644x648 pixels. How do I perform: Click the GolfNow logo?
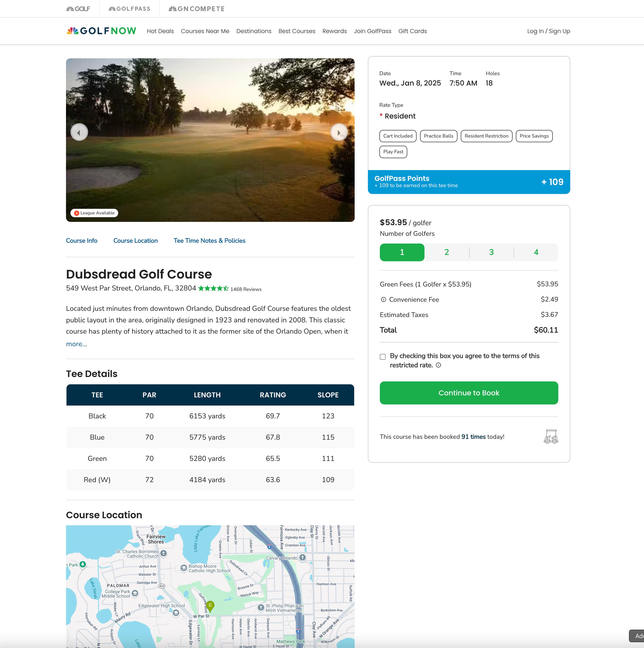click(101, 31)
